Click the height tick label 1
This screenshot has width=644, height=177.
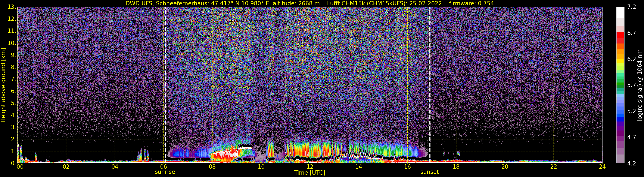click(x=13, y=151)
